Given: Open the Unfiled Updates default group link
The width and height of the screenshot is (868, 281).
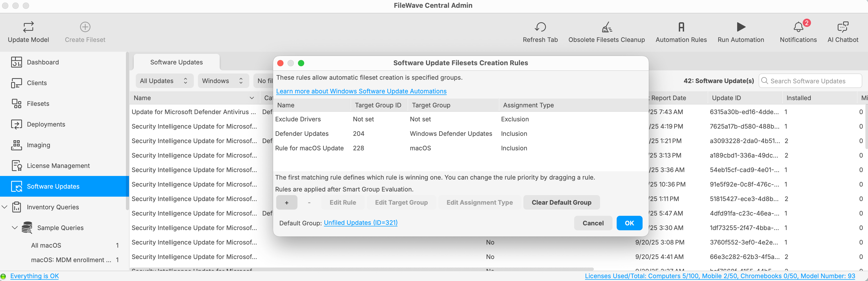Looking at the screenshot, I should 360,223.
